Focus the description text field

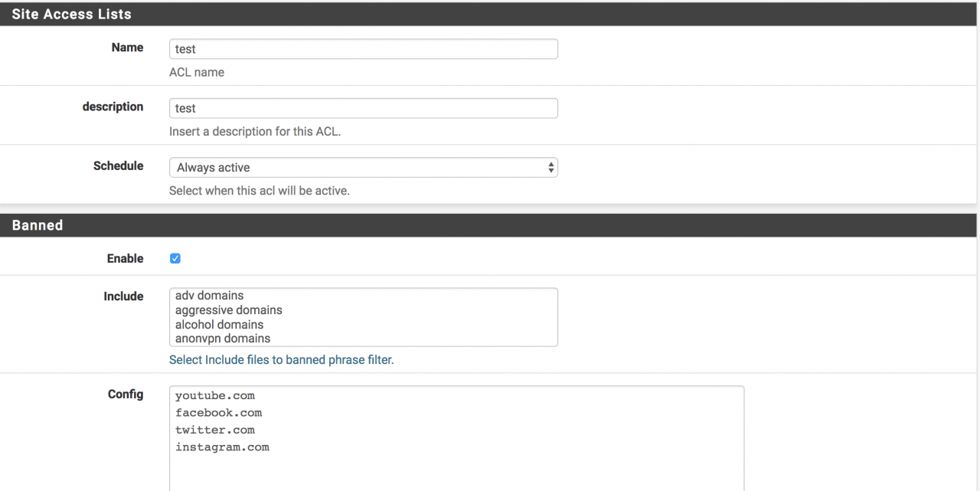(x=363, y=108)
